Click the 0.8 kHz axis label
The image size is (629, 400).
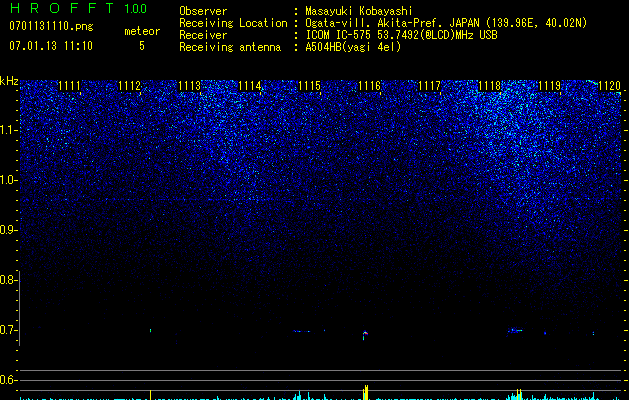coord(8,280)
